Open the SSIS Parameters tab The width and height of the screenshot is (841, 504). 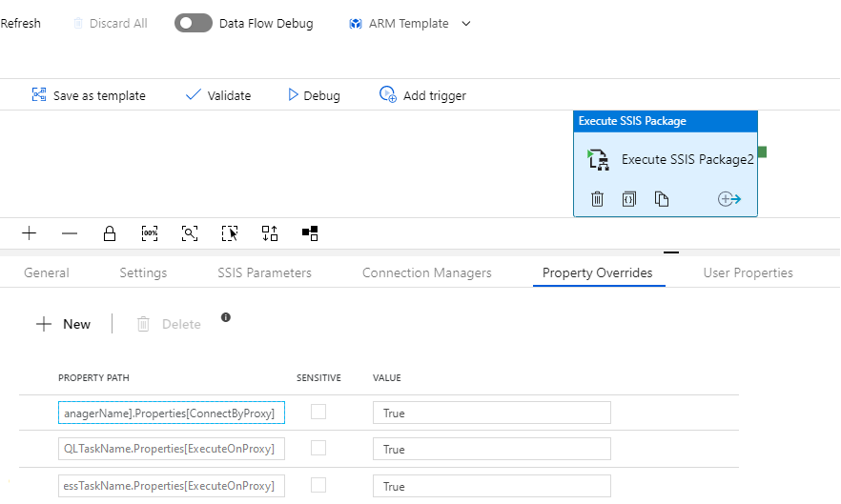click(x=264, y=272)
